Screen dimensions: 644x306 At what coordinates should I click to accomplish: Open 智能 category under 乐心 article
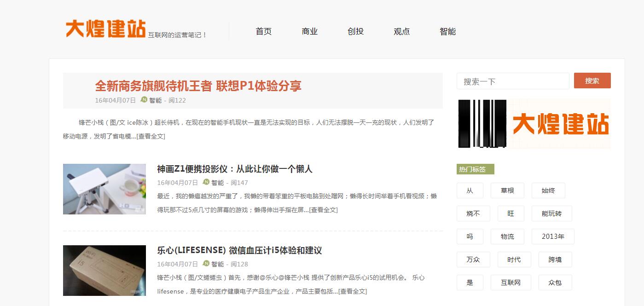[218, 264]
